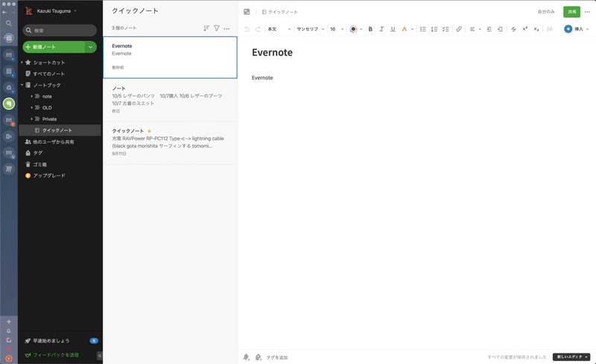Toggle subscript formatting
596x364 pixels.
536,29
